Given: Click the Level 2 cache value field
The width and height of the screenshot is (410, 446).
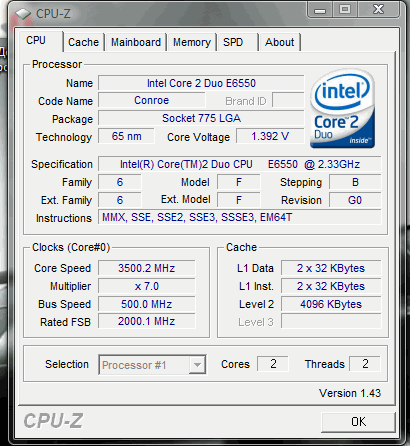Looking at the screenshot, I should (x=331, y=304).
